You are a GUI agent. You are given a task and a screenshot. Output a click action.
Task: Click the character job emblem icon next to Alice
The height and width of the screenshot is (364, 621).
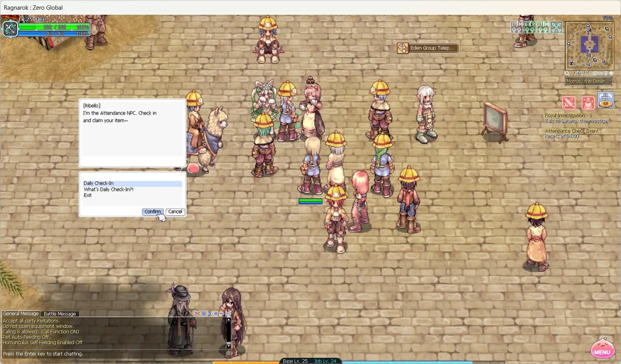click(10, 29)
